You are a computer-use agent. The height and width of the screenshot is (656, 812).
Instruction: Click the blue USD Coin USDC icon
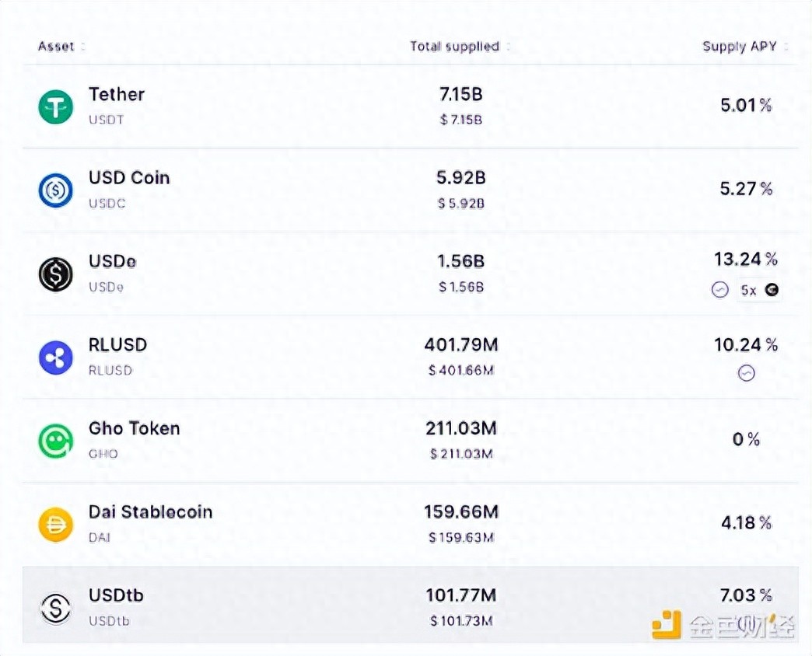[x=55, y=190]
